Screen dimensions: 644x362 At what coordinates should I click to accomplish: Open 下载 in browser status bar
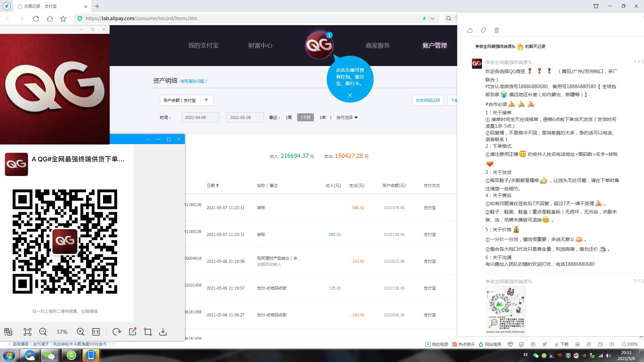coord(561,344)
